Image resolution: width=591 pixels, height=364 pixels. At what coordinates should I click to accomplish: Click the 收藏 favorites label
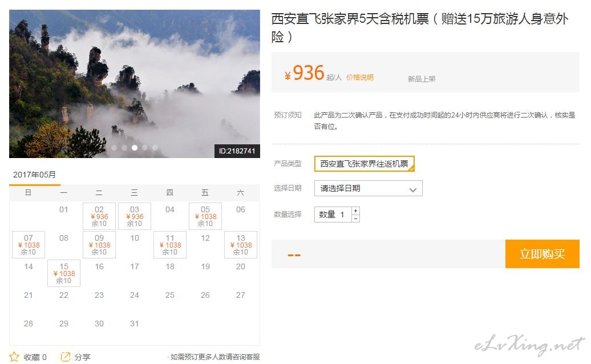(35, 357)
